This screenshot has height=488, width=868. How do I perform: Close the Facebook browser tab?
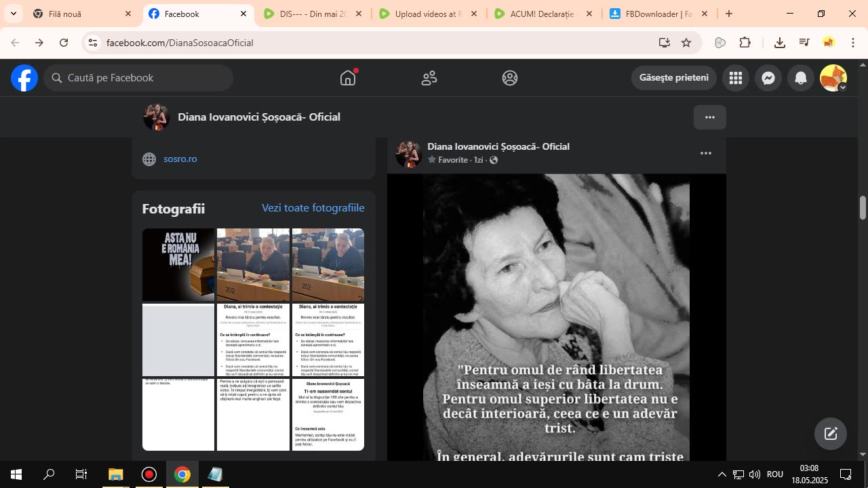click(x=243, y=14)
